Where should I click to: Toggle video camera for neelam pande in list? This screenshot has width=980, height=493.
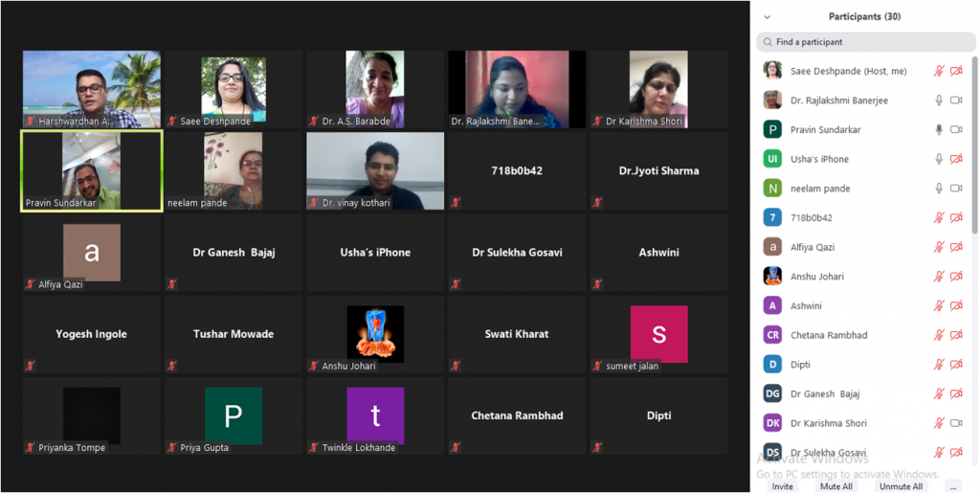(956, 189)
